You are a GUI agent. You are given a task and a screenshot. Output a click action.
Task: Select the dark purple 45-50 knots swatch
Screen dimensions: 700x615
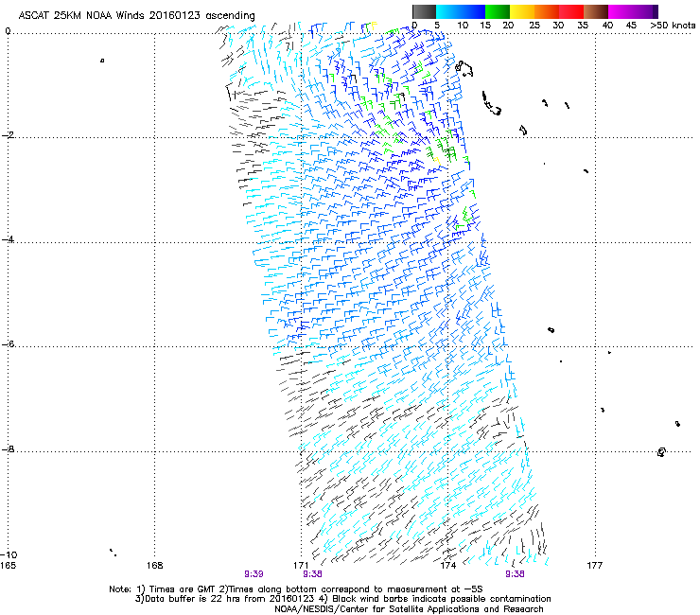tap(645, 11)
